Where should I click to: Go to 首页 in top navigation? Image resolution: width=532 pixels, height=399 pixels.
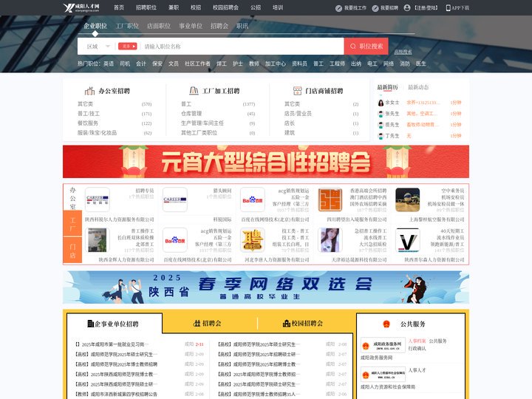point(119,7)
